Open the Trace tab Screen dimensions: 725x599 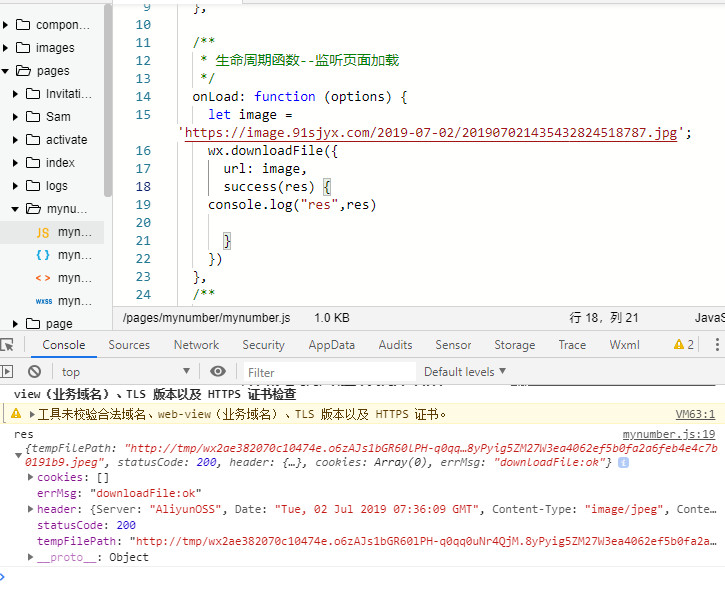point(572,345)
